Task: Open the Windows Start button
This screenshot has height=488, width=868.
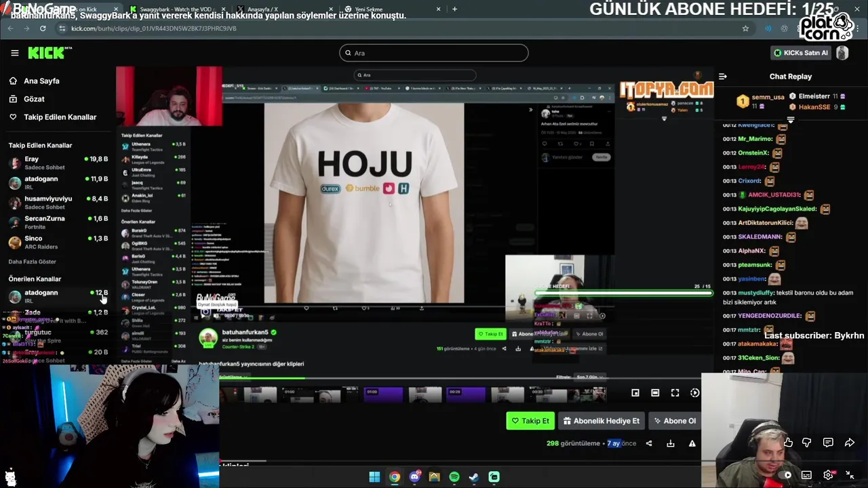Action: 374,477
